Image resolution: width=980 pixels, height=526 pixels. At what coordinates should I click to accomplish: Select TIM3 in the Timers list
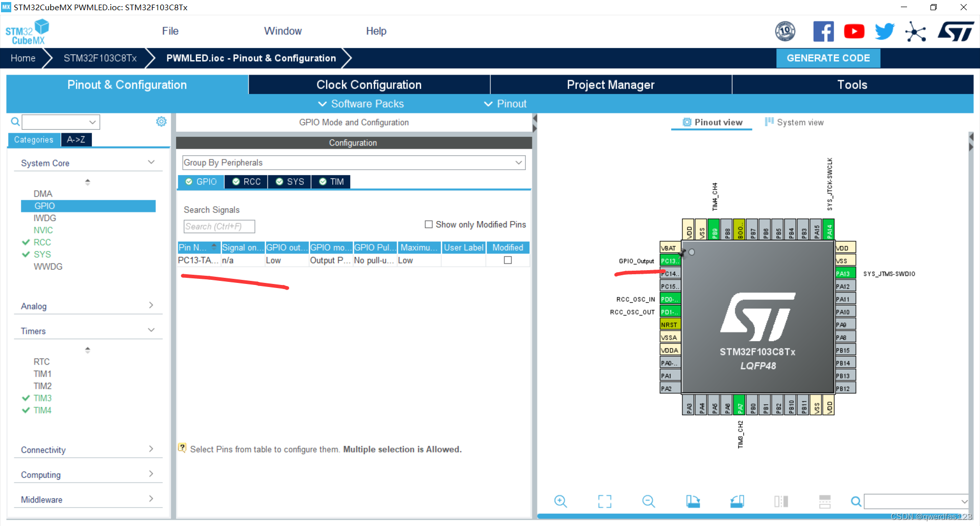point(42,398)
